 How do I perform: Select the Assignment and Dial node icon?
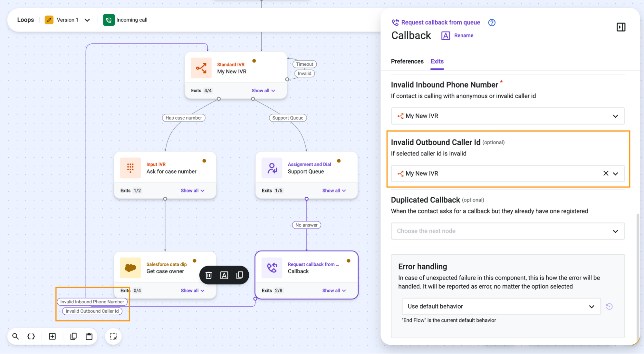[272, 168]
